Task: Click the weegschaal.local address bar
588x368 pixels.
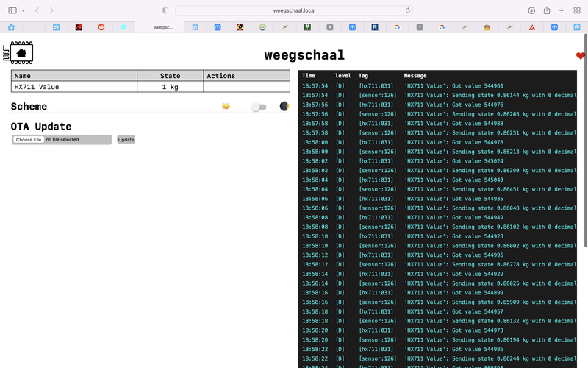Action: tap(294, 10)
